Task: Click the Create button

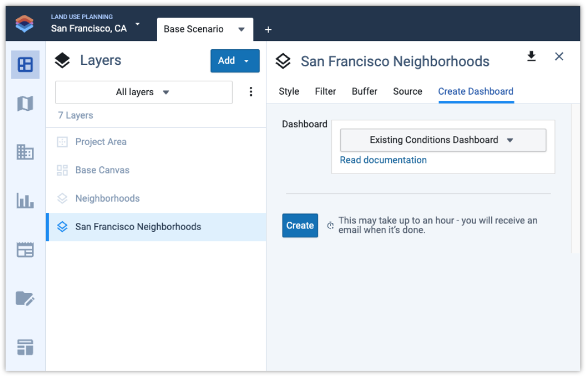Action: (x=300, y=225)
